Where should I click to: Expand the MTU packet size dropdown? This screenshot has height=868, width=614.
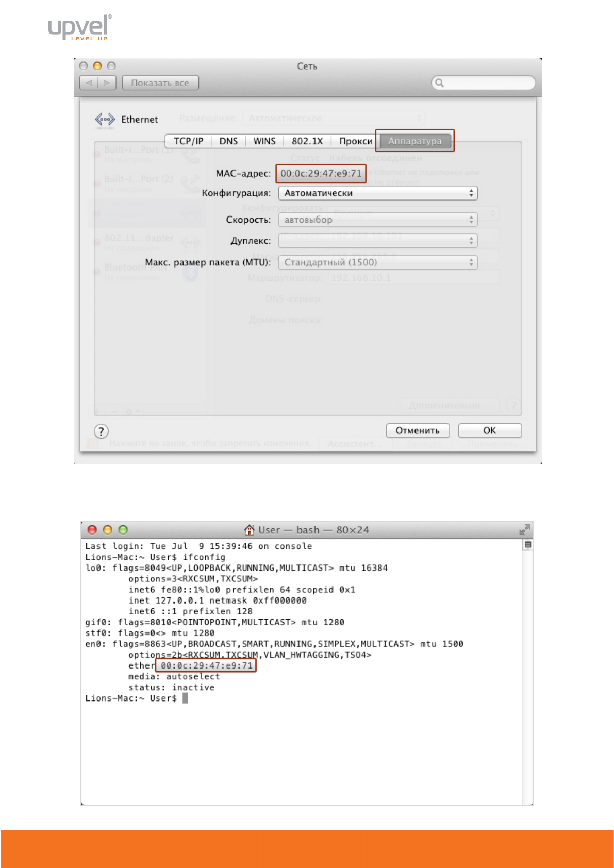377,262
